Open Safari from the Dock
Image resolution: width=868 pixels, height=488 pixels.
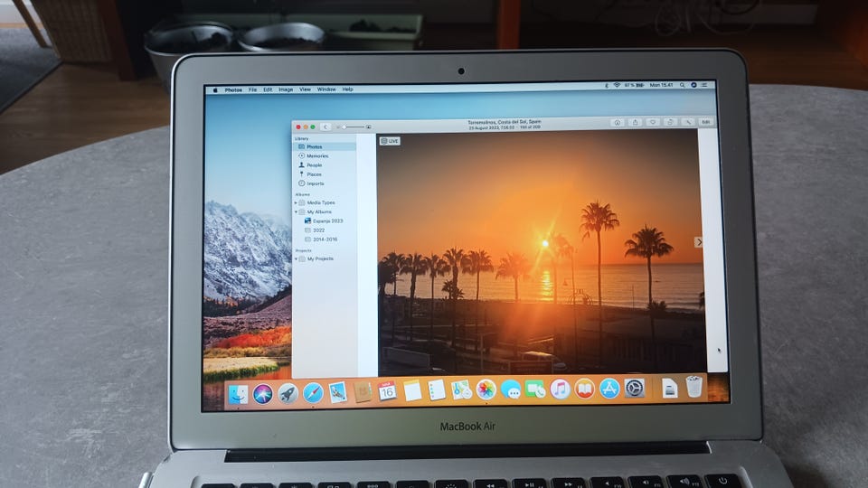click(313, 393)
